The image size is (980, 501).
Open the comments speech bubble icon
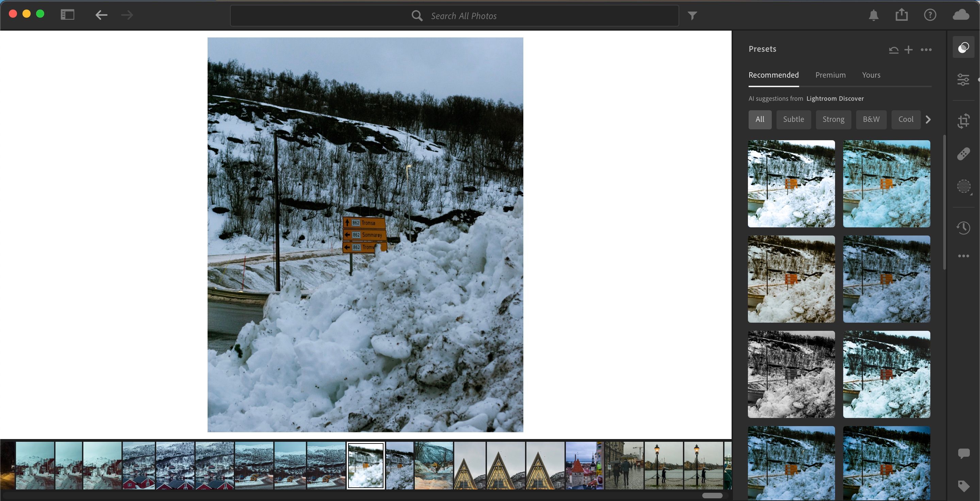click(963, 453)
